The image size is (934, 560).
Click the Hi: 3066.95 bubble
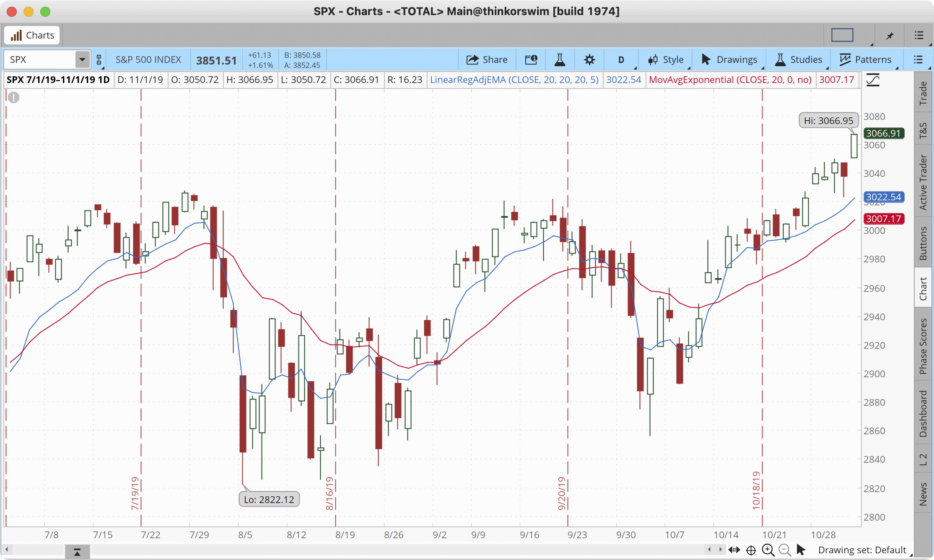828,121
